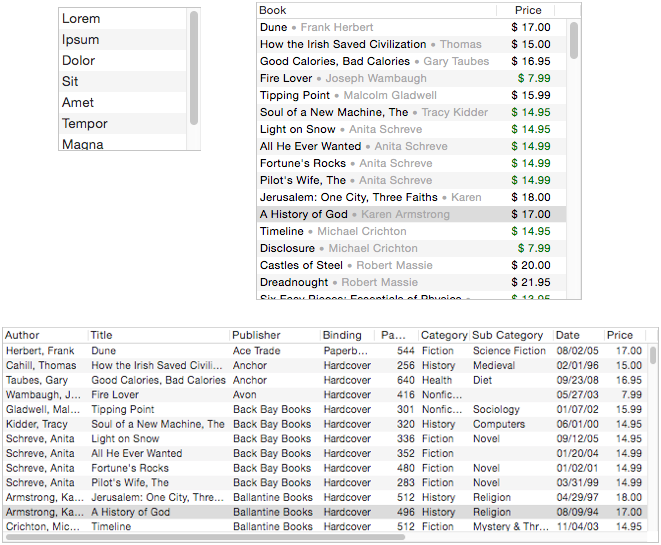Click Cahill, Thomas author cell
This screenshot has height=545, width=661.
point(41,365)
